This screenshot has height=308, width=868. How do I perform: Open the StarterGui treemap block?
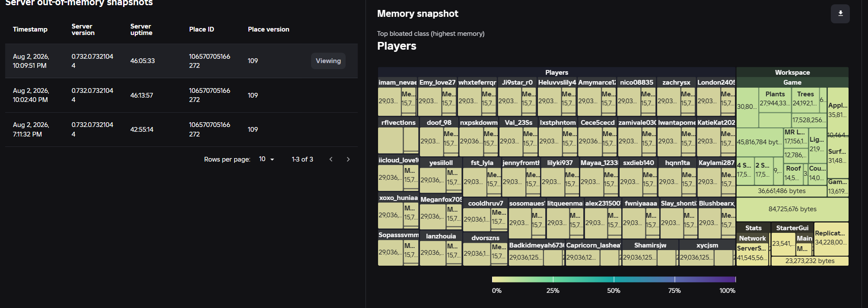[792, 228]
